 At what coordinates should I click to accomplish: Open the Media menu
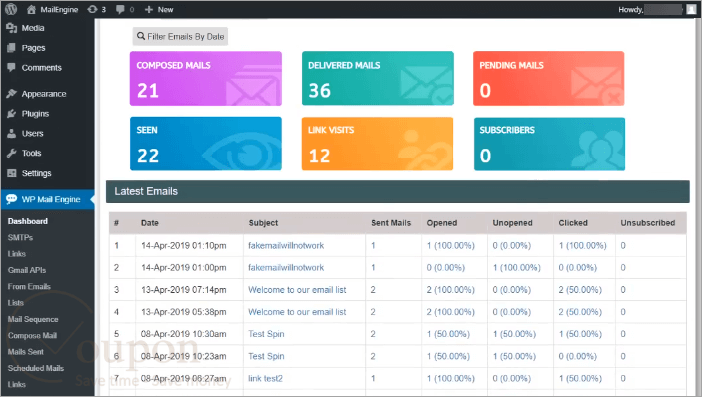point(33,28)
